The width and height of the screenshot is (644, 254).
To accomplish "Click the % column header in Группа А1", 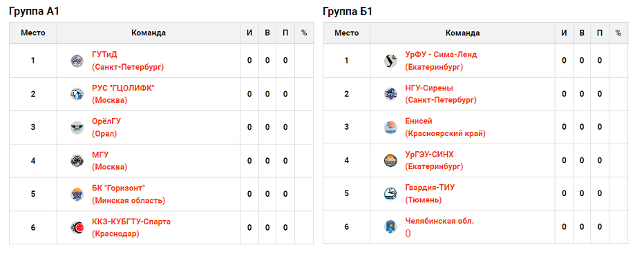I will (x=304, y=33).
